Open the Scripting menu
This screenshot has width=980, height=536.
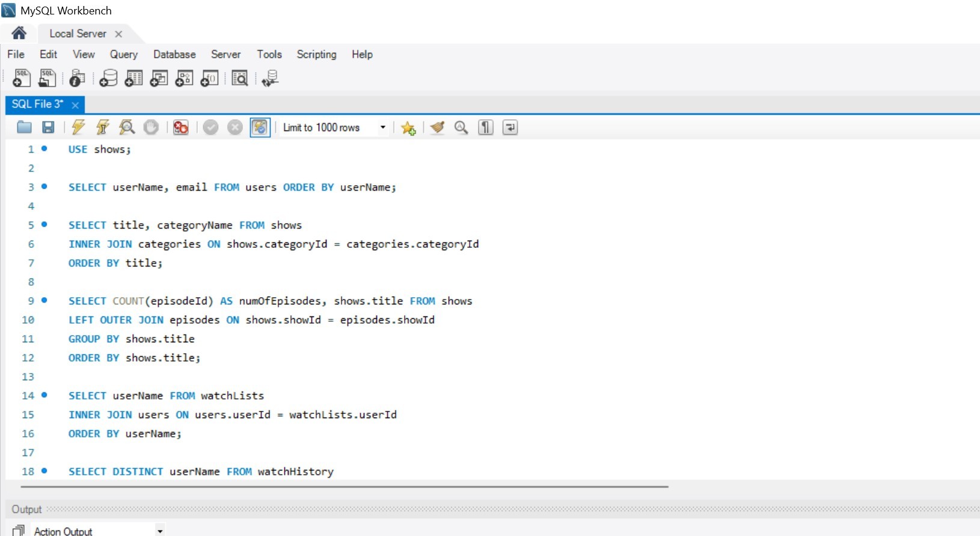tap(316, 54)
